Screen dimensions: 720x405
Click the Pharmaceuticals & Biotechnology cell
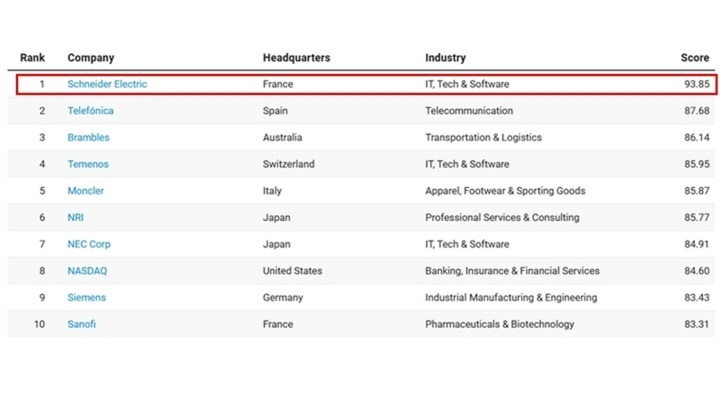tap(499, 324)
